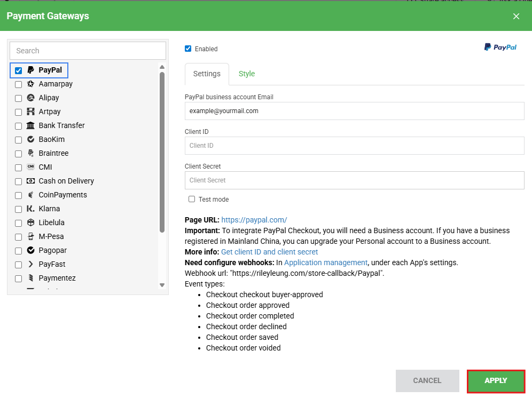The width and height of the screenshot is (532, 398).
Task: Click the Client ID input field
Action: point(354,146)
